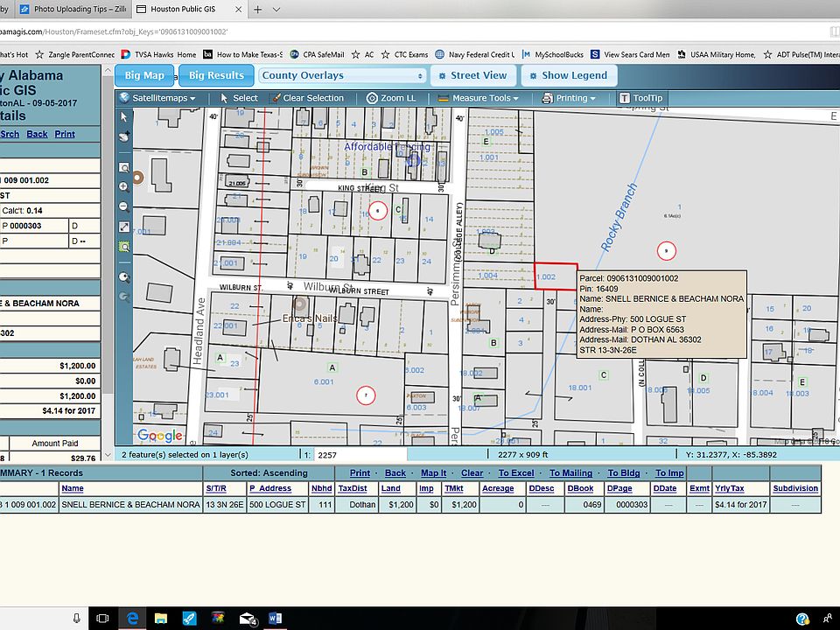
Task: Open Street View
Action: (x=473, y=75)
